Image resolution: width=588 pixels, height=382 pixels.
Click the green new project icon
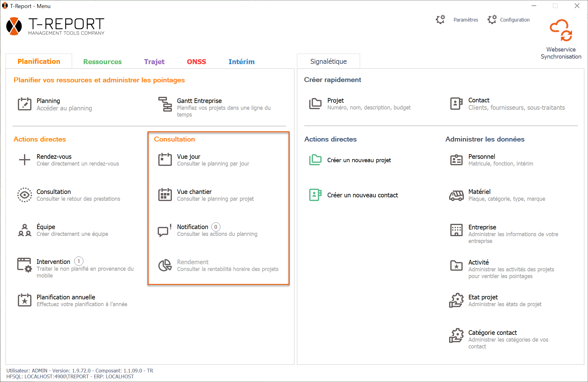click(315, 160)
